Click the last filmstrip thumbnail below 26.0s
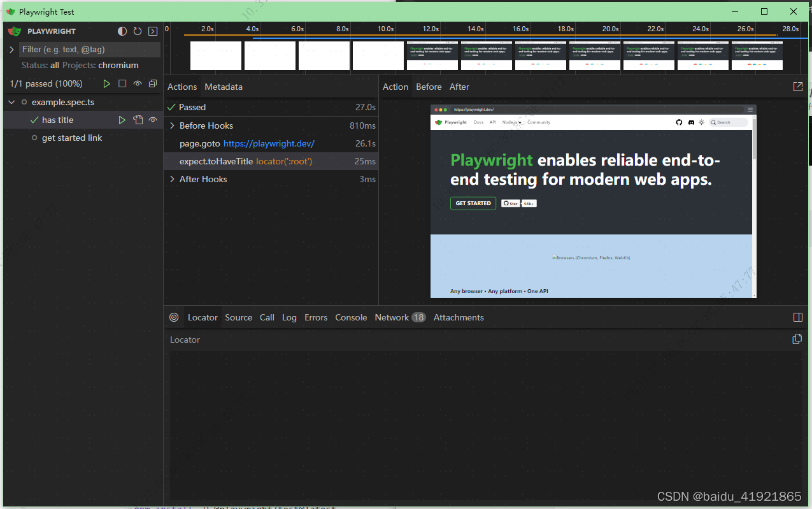The image size is (812, 509). tap(757, 56)
